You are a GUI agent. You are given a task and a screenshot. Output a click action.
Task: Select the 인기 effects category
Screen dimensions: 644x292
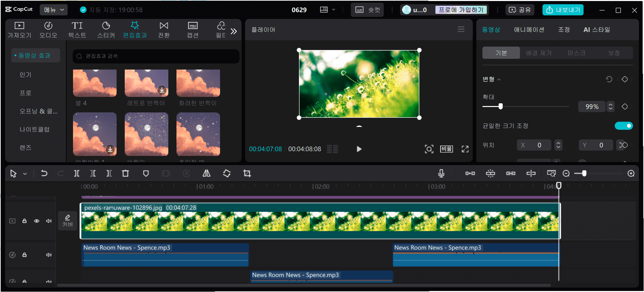pos(25,75)
